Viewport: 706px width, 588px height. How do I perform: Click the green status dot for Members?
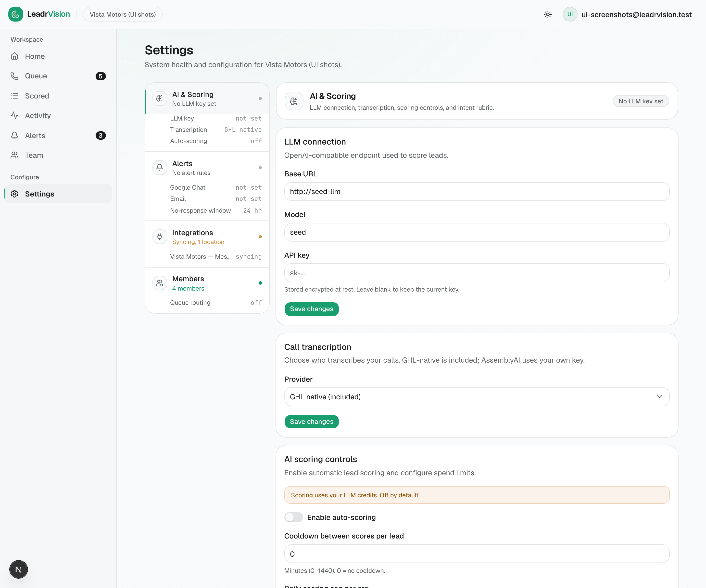pyautogui.click(x=260, y=283)
